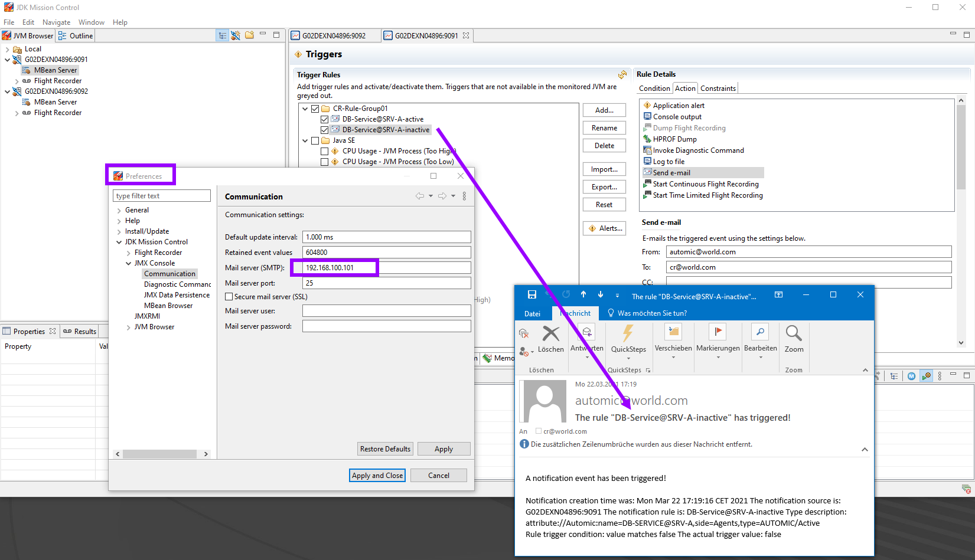Click new folder icon in JVM Browser
This screenshot has width=975, height=560.
point(249,35)
